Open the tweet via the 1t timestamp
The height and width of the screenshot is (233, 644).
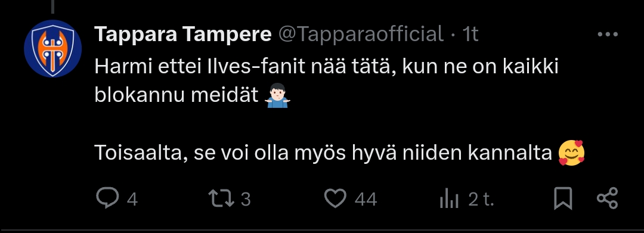point(470,35)
